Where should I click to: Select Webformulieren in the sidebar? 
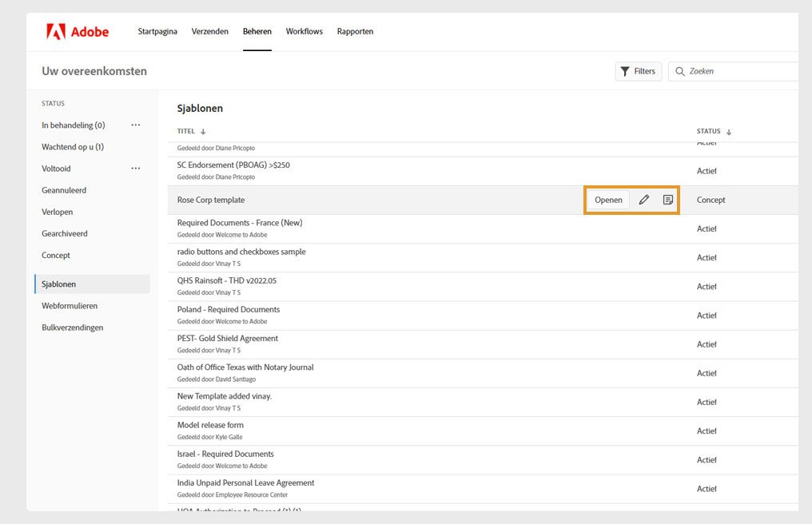pyautogui.click(x=70, y=306)
